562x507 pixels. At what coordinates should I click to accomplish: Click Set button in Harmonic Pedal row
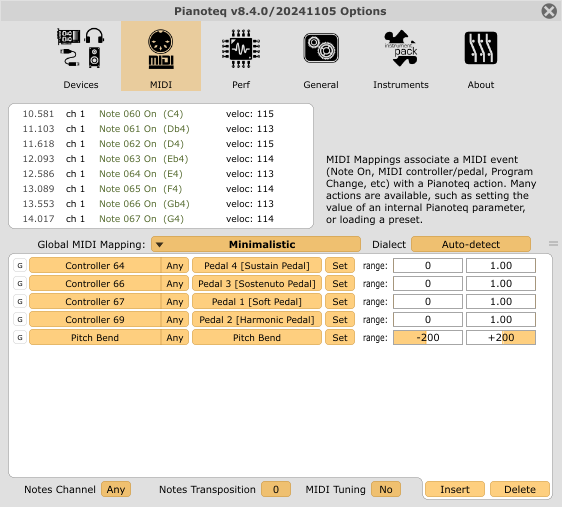click(x=340, y=319)
